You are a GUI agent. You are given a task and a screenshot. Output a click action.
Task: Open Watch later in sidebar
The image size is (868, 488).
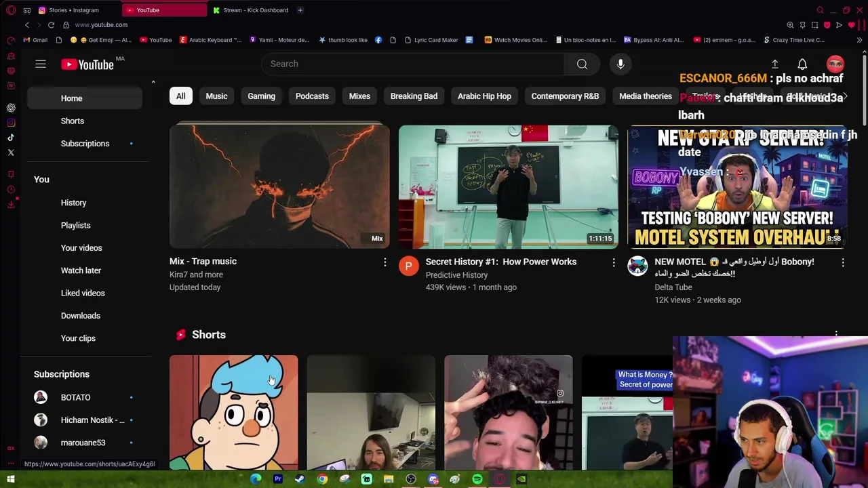(x=85, y=270)
